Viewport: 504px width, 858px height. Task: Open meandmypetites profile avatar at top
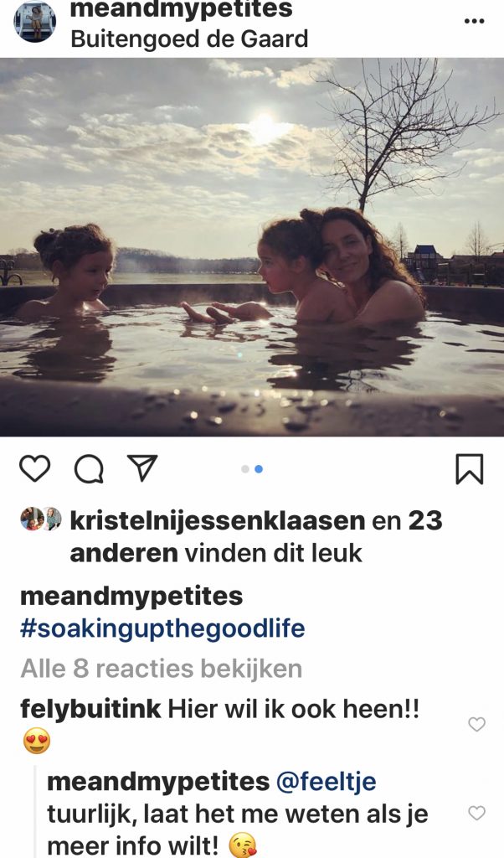click(35, 23)
